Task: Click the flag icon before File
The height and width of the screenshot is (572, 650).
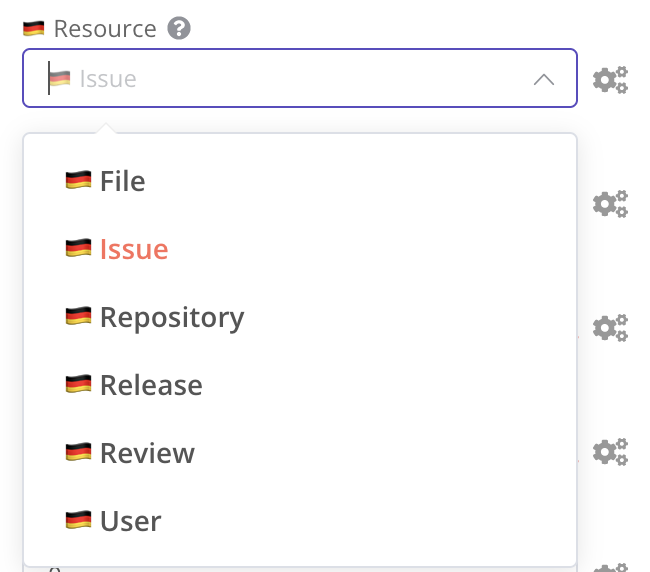Action: (x=78, y=181)
